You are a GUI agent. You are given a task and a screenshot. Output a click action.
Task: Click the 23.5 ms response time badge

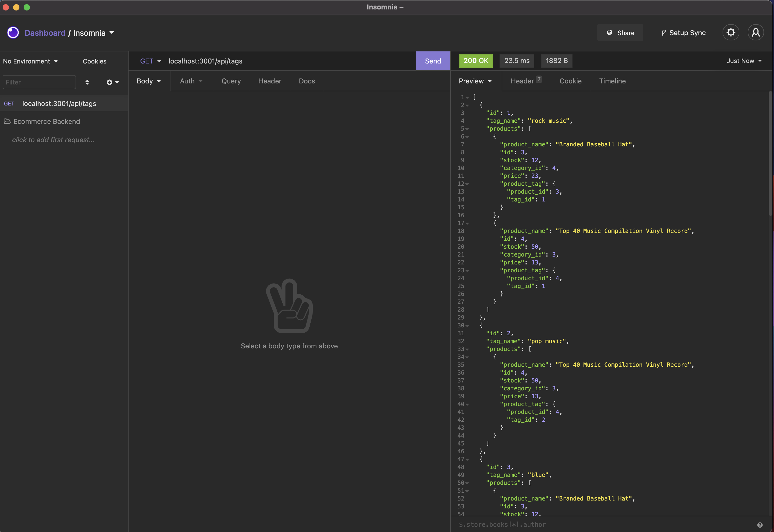click(517, 61)
